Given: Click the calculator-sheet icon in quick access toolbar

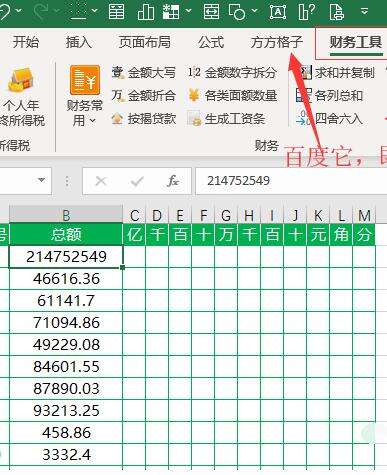Looking at the screenshot, I should (117, 12).
